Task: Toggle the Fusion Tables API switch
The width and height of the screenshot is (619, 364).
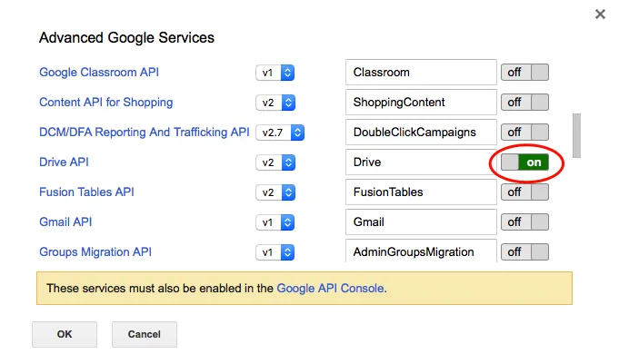Action: click(x=526, y=192)
